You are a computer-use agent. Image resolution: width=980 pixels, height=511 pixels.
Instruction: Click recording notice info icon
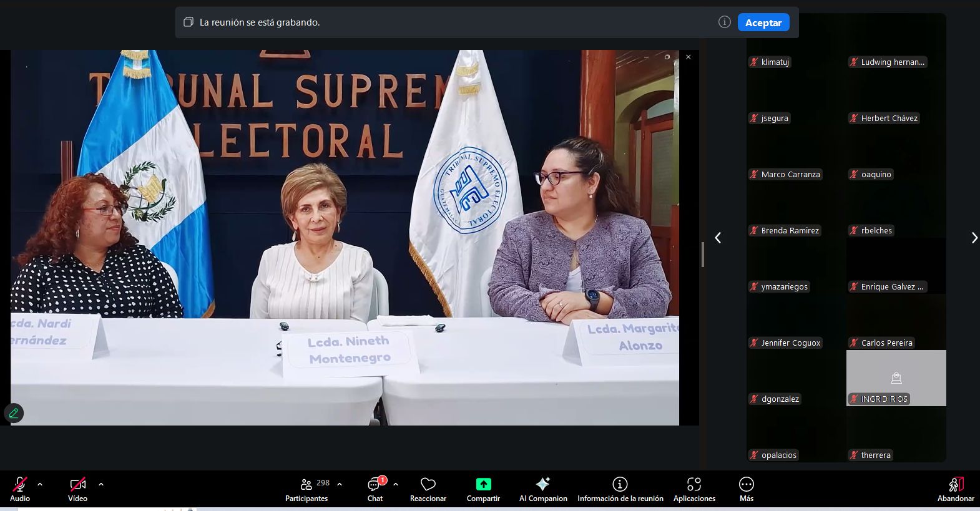pos(724,22)
